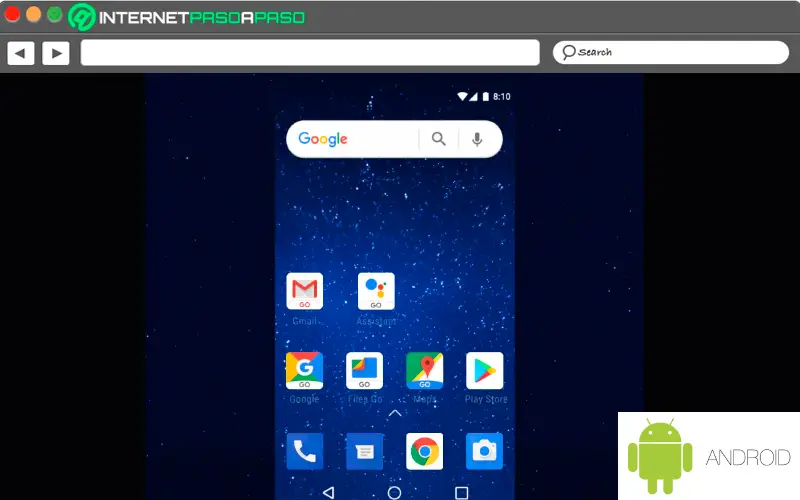The width and height of the screenshot is (800, 500).
Task: Open the Camera app
Action: [x=484, y=451]
